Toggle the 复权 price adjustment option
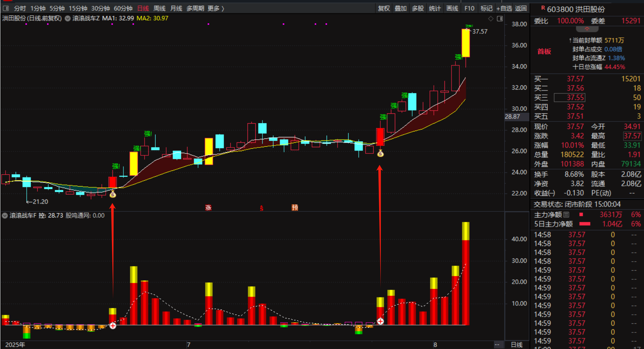Screen dimensions: 644x349 tap(383, 8)
